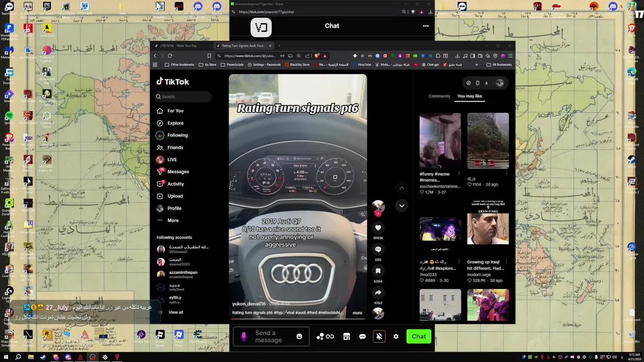The image size is (644, 362).
Task: Open the Windows Start menu
Action: (x=6, y=357)
